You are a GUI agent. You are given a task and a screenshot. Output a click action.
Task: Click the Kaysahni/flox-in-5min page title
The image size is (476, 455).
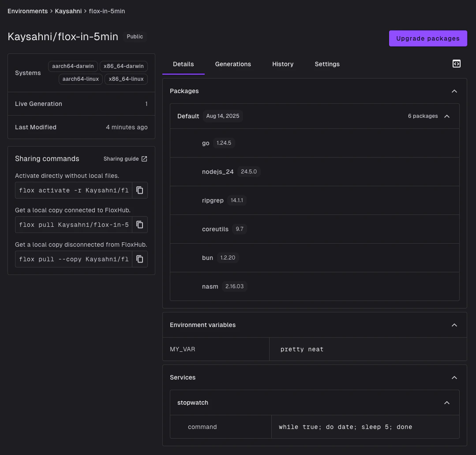click(x=63, y=37)
